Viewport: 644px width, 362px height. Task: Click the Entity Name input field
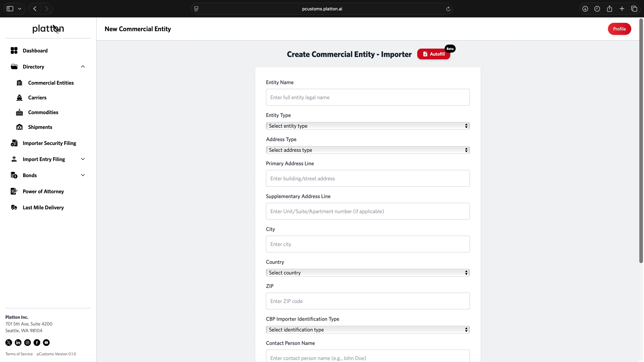[x=367, y=97]
